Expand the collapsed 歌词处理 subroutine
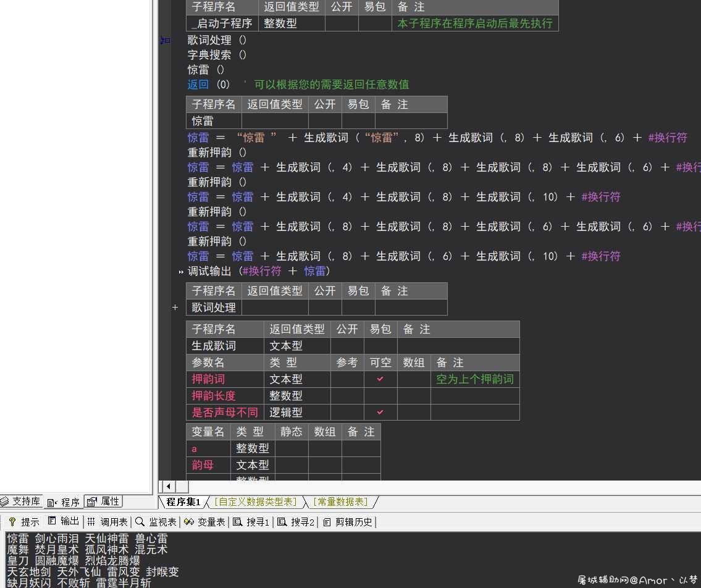 click(x=175, y=308)
